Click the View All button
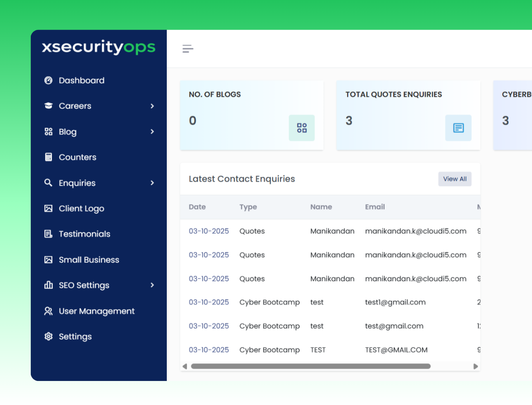The image size is (532, 405). (x=455, y=179)
